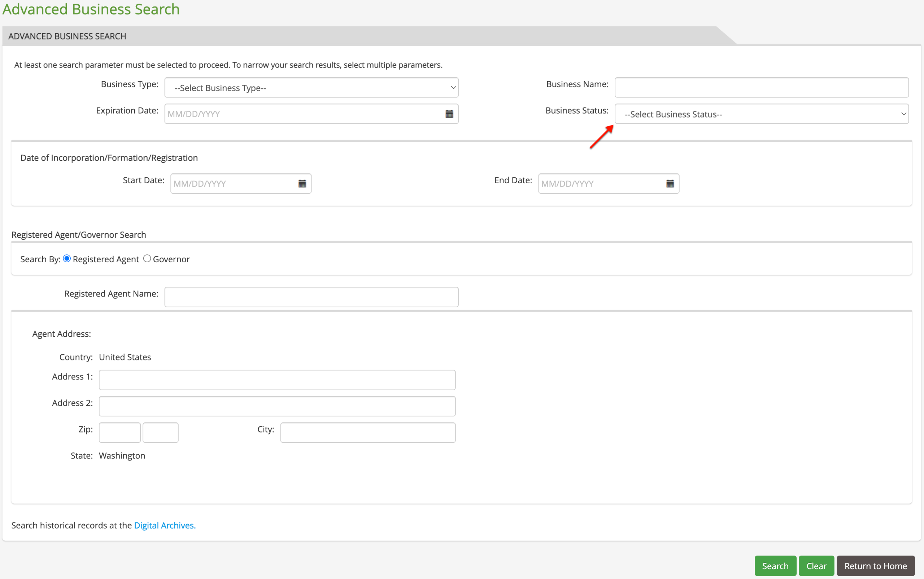
Task: Focus the City input field
Action: [x=368, y=433]
